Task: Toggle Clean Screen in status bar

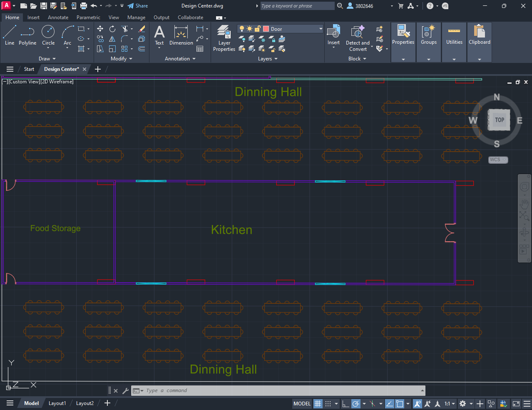Action: coord(516,403)
